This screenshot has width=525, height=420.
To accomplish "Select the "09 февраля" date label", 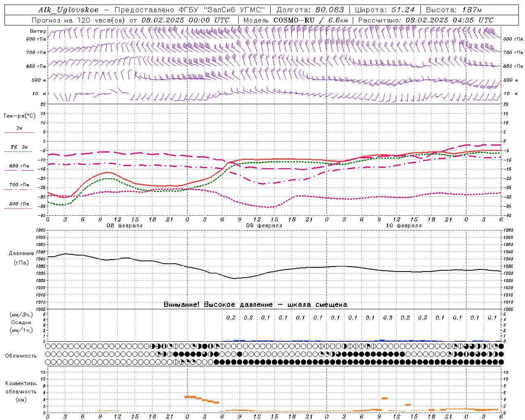I will [x=264, y=226].
